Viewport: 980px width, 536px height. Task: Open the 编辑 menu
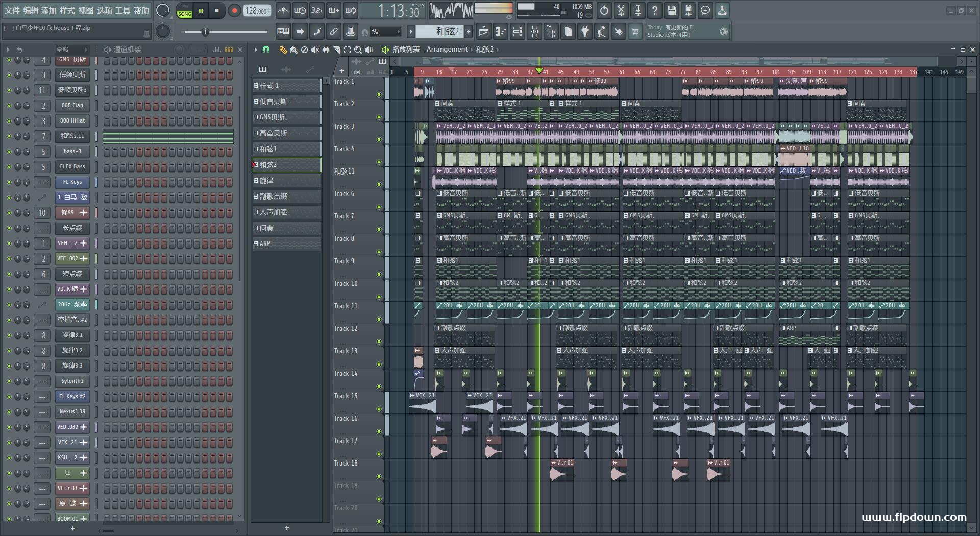coord(31,10)
